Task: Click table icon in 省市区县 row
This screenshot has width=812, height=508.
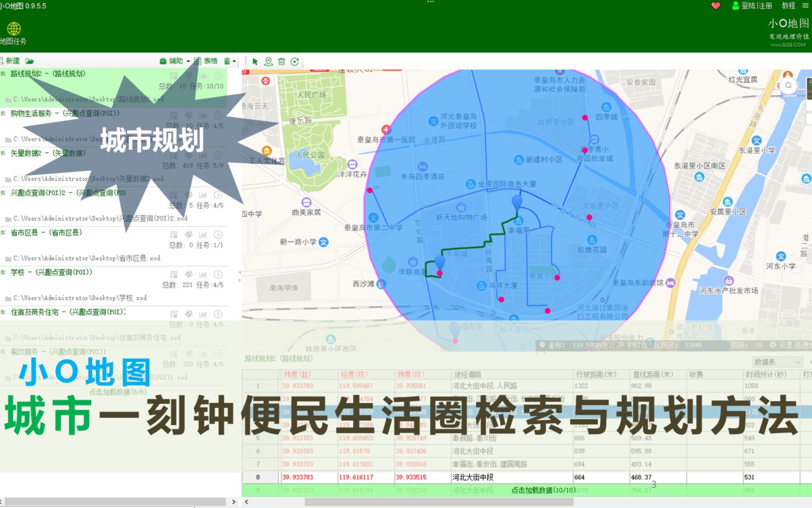Action: pos(174,235)
